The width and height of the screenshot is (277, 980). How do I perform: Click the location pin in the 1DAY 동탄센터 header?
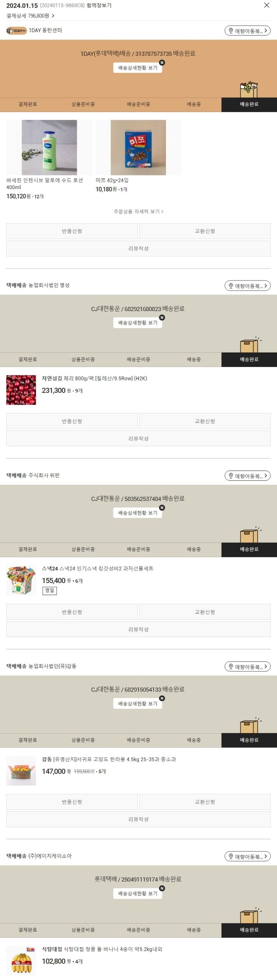(230, 31)
